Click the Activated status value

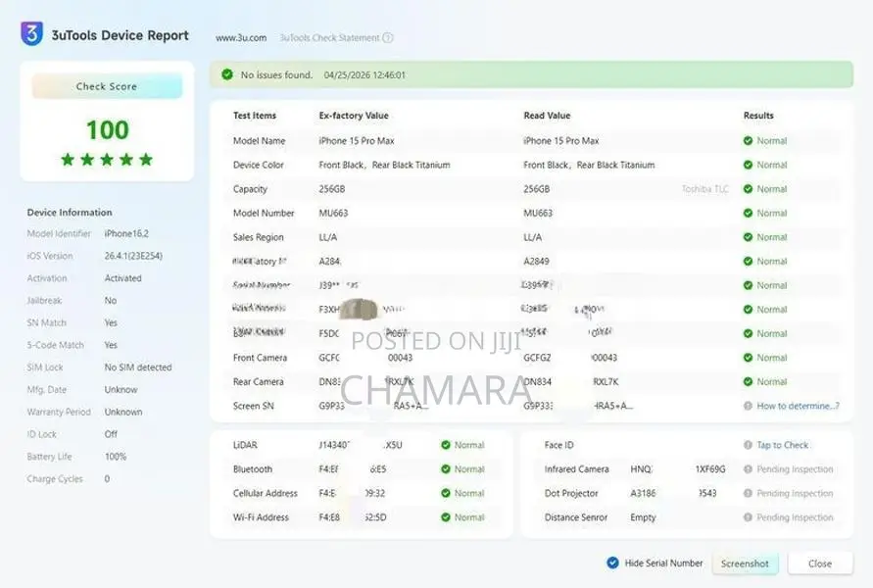(x=123, y=278)
